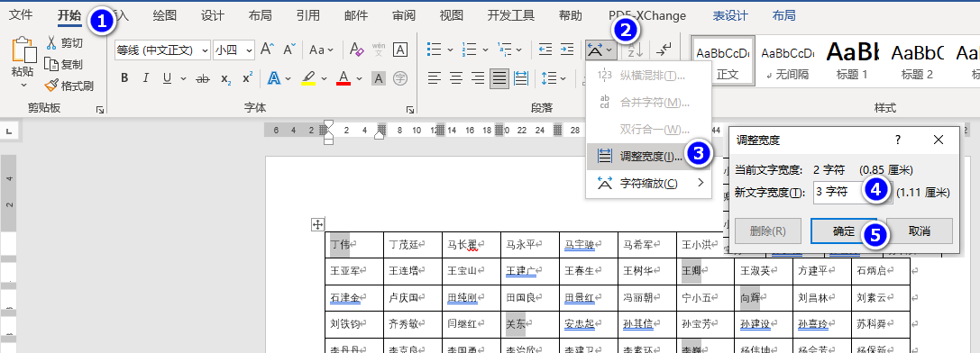Expand the numbering library arrow

[485, 50]
